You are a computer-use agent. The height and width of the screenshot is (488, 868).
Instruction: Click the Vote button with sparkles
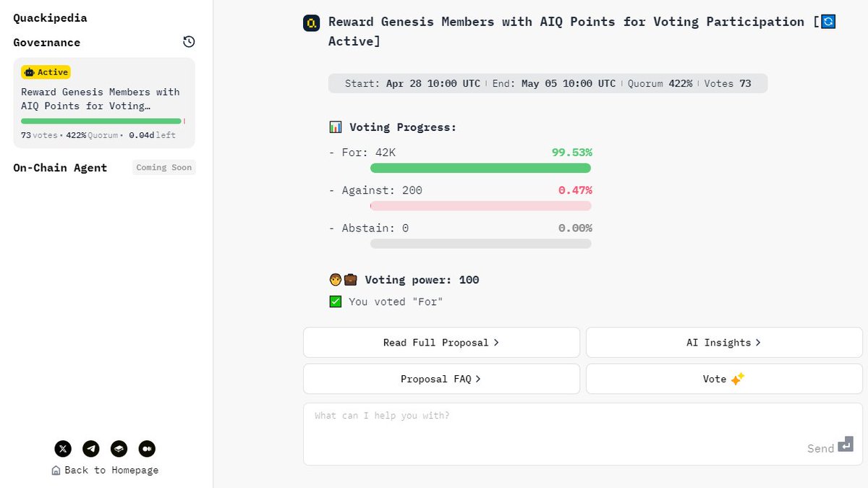pos(724,379)
